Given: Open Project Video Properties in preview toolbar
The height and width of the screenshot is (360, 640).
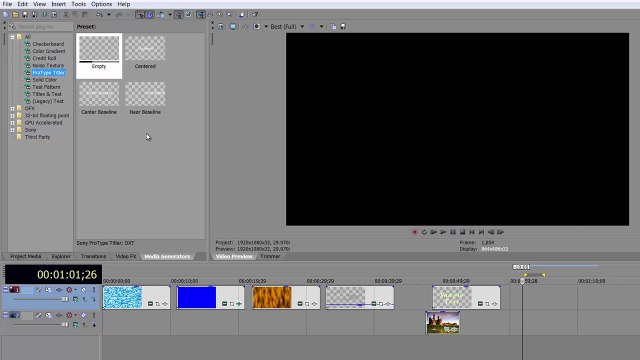Looking at the screenshot, I should click(220, 27).
